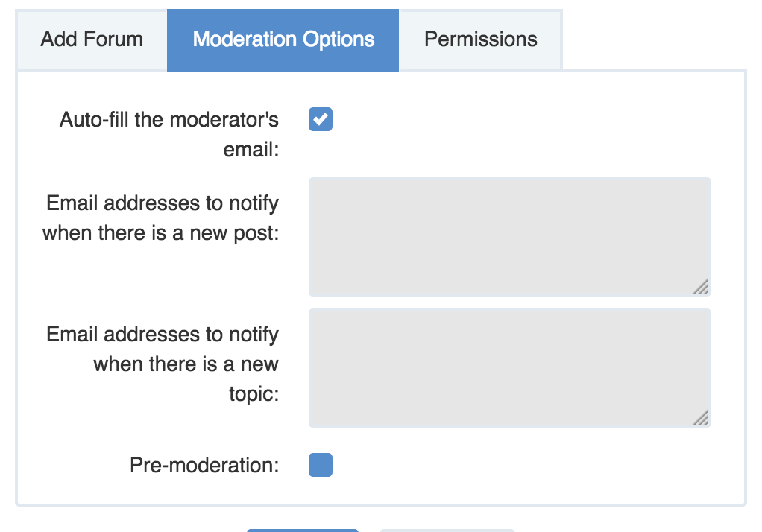Click the resize grip of the new post textarea
This screenshot has width=762, height=532.
[x=702, y=287]
